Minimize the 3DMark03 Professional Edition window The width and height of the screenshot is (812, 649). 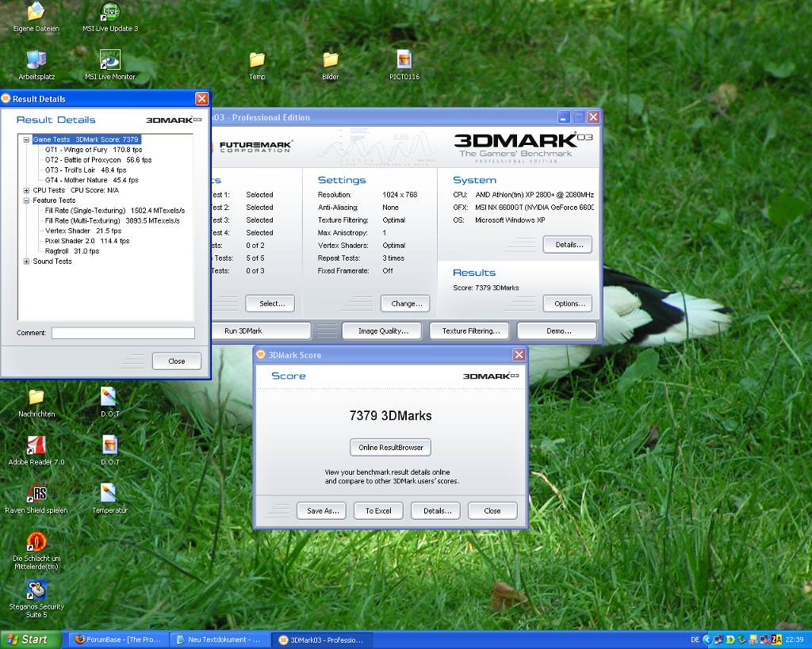pyautogui.click(x=564, y=117)
